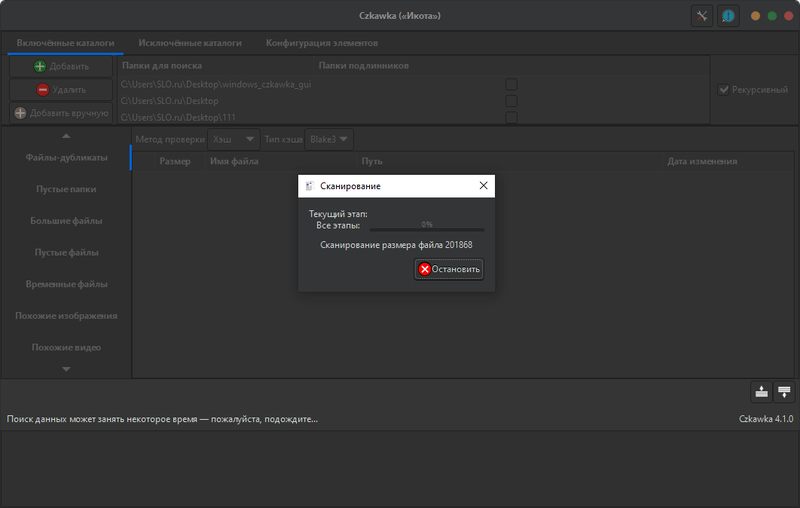Click the Удалить folder button
The width and height of the screenshot is (800, 508).
61,90
